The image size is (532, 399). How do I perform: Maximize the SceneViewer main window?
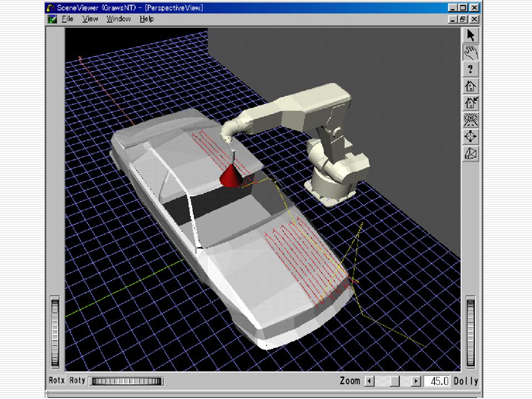pyautogui.click(x=462, y=7)
